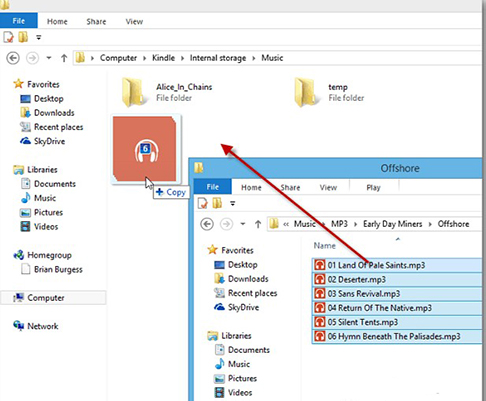Open the Home tab in Offshore window
Viewport: 486px width, 401px height.
tap(251, 188)
